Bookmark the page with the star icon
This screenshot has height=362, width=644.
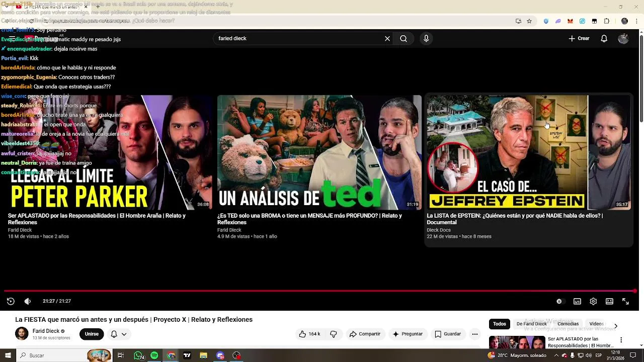(x=529, y=21)
